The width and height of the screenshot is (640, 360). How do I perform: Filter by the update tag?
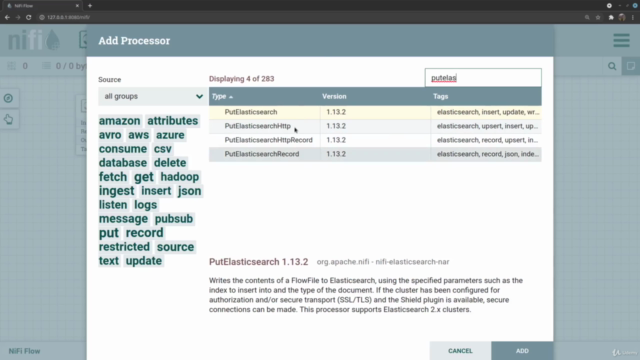pyautogui.click(x=144, y=261)
